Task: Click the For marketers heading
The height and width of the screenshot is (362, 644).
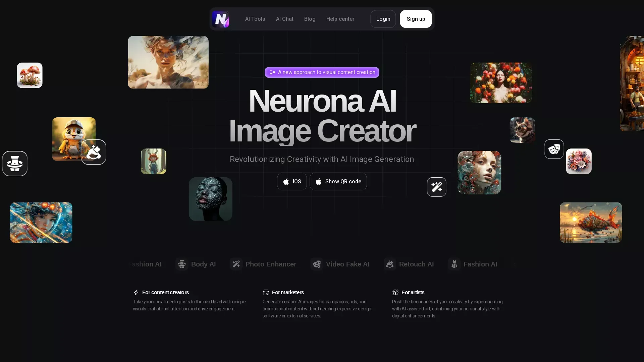Action: click(288, 293)
